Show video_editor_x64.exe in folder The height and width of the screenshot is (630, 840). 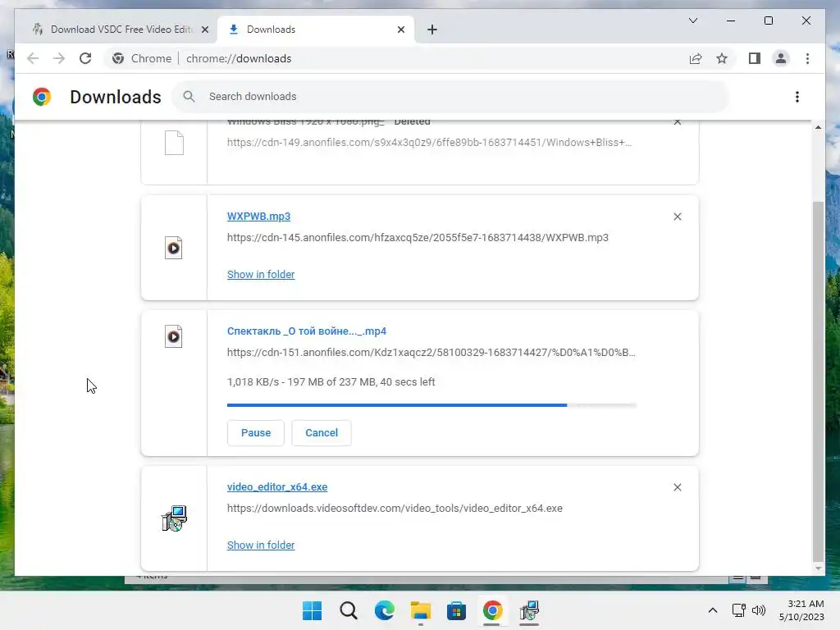(261, 545)
